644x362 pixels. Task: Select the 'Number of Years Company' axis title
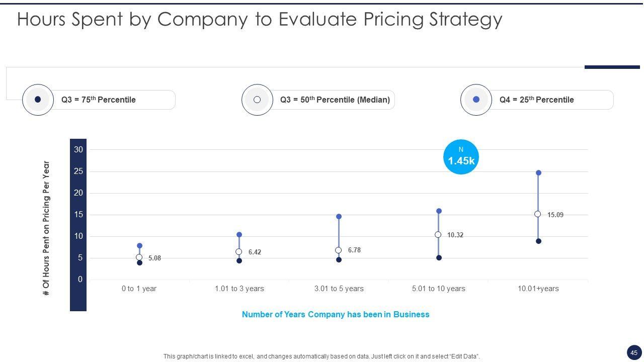(x=336, y=315)
